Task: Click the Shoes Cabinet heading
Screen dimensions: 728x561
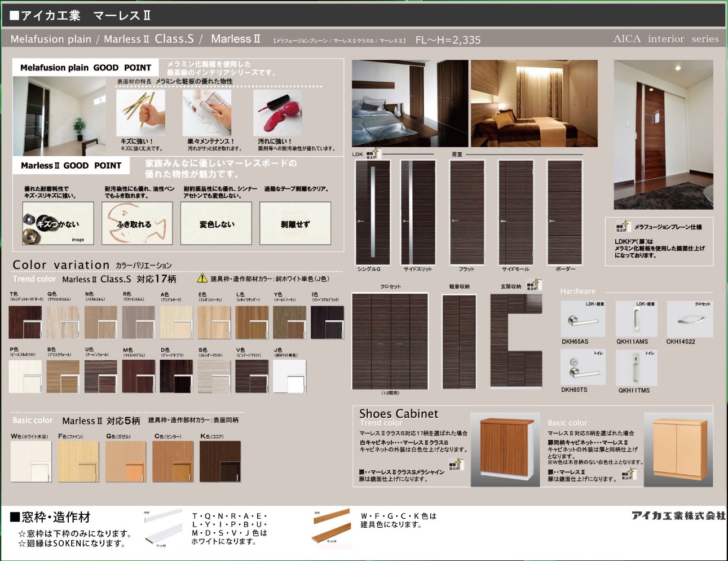Action: tap(399, 414)
